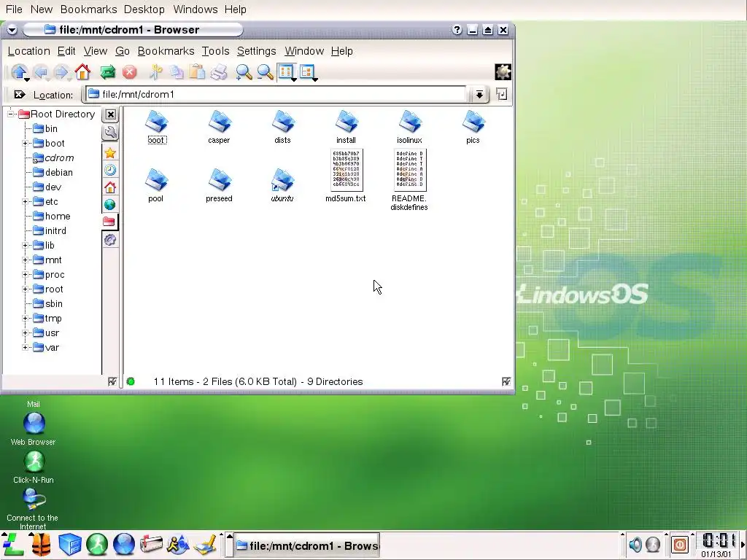Viewport: 747px width, 560px height.
Task: Open the window menu arrow in title bar
Action: (12, 30)
